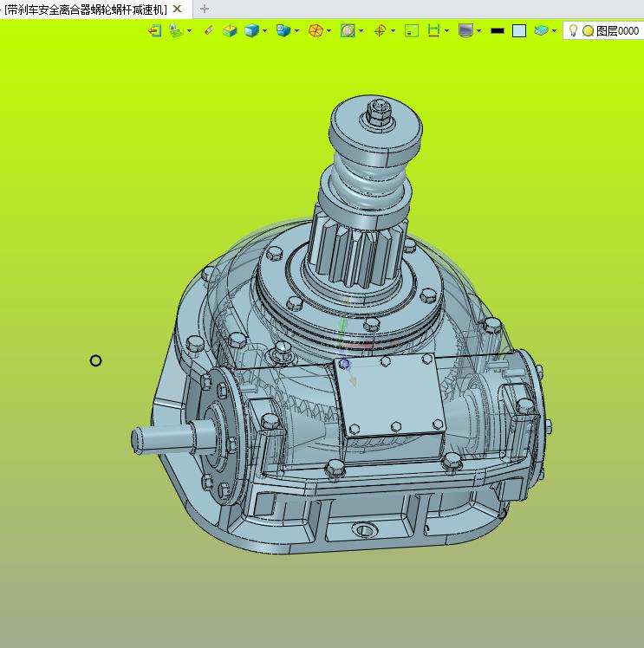Click the blue H-shaped dimension icon
644x648 pixels.
433,30
